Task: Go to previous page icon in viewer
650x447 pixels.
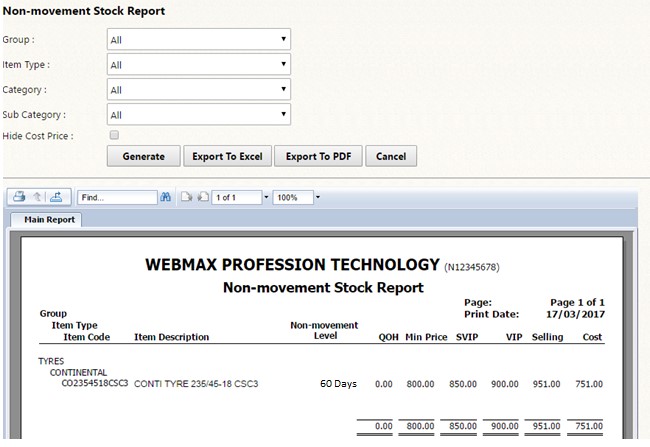Action: click(x=203, y=197)
